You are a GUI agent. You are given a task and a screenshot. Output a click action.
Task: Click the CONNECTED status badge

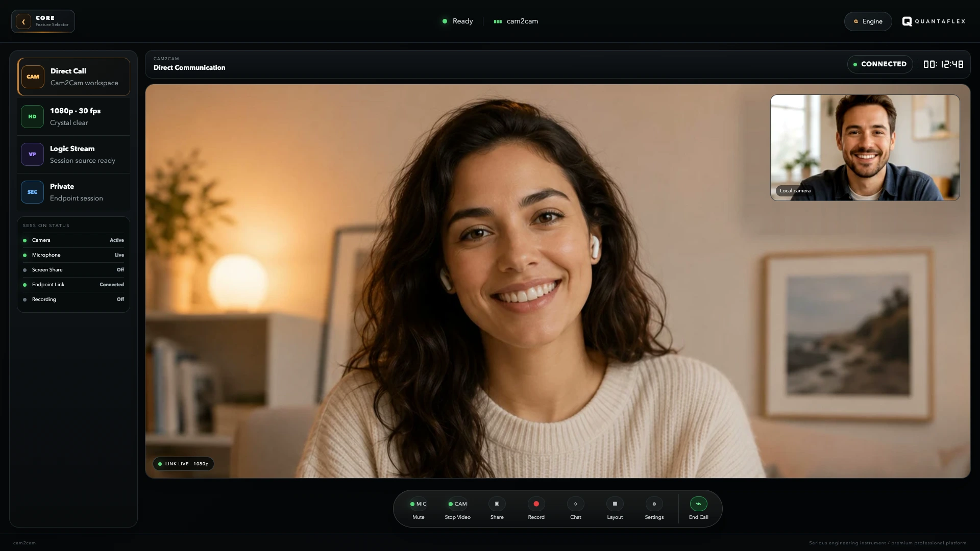pyautogui.click(x=879, y=64)
